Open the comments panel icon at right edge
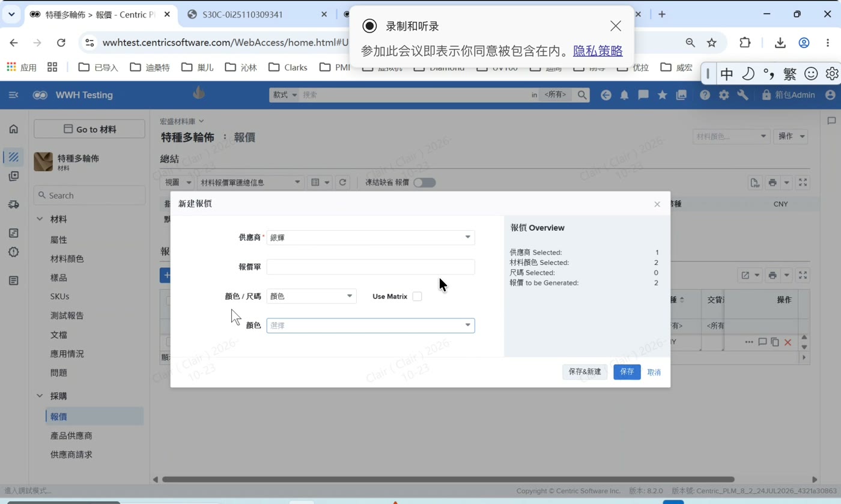 [x=831, y=121]
